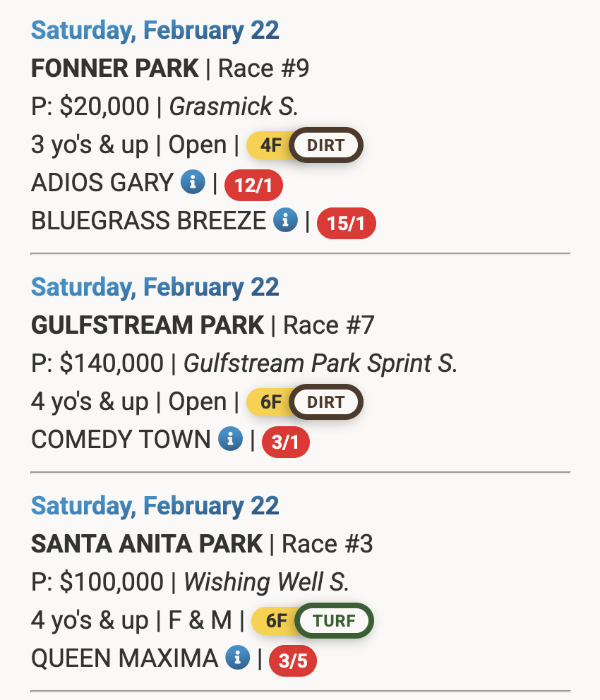Screen dimensions: 600x700
Task: Click the 3/1 odds badge
Action: (286, 442)
